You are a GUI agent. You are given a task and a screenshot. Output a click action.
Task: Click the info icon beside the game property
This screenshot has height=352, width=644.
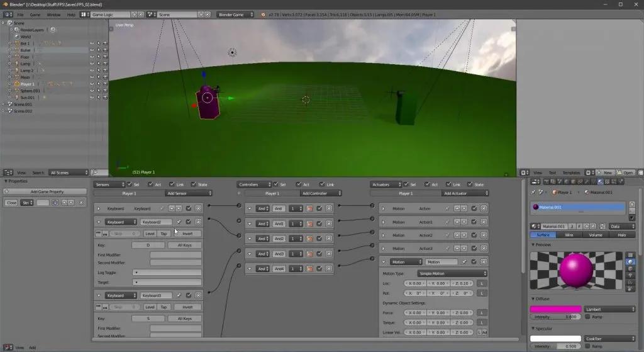[x=55, y=203]
